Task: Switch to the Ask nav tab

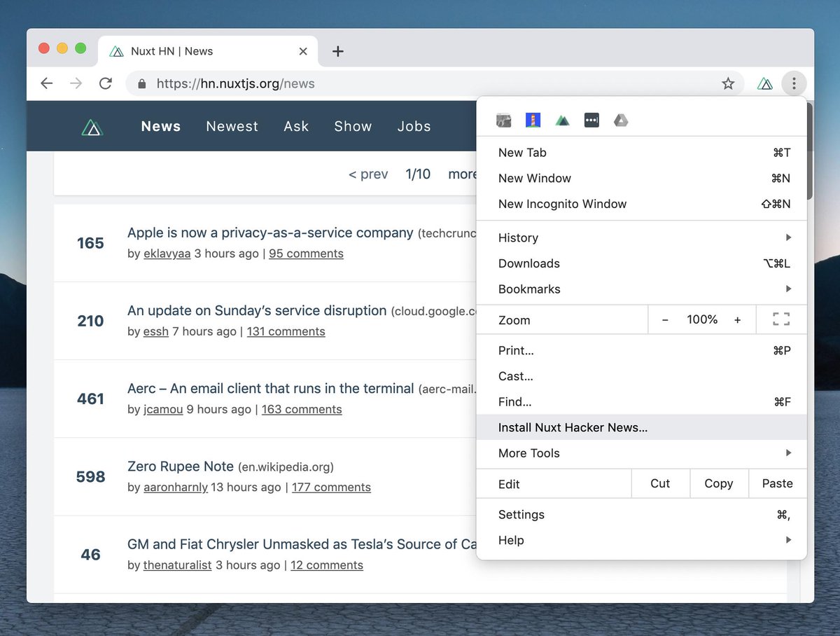Action: [x=296, y=127]
